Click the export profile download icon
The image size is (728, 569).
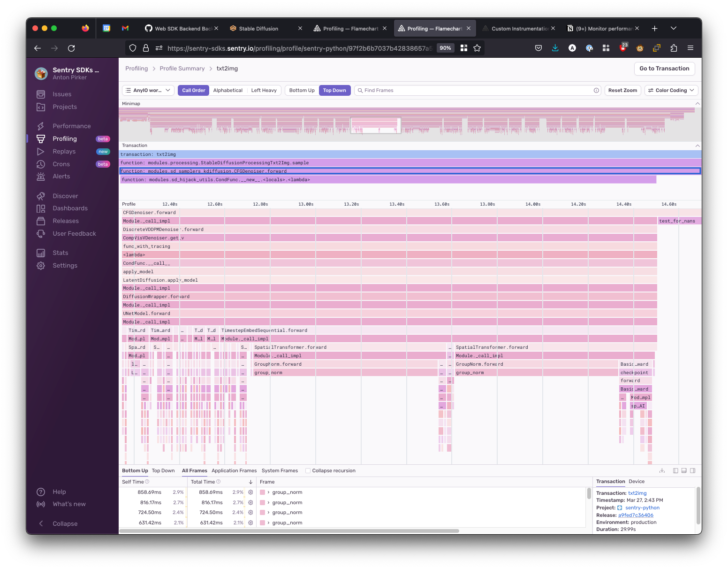tap(662, 471)
